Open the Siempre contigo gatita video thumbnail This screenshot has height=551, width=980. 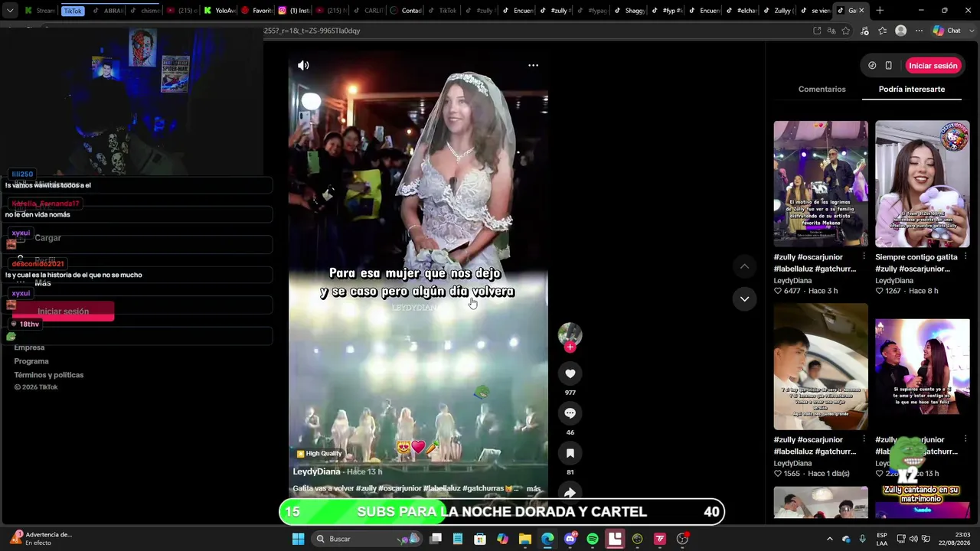click(x=922, y=184)
